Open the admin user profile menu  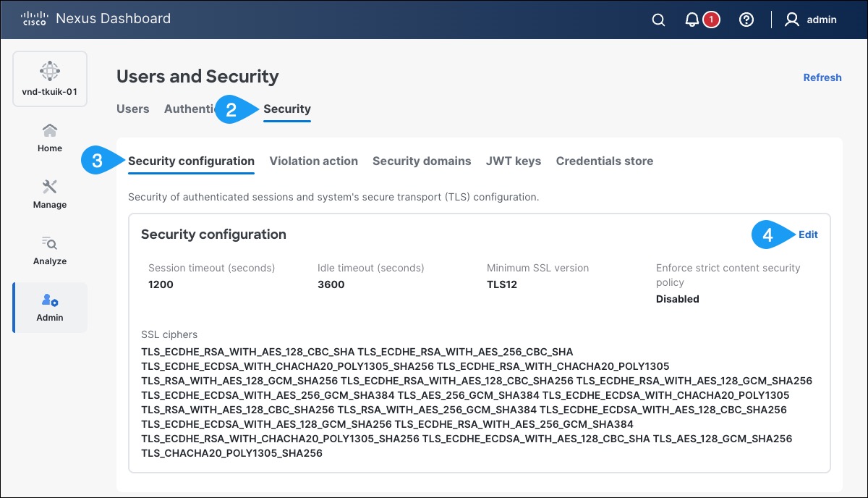click(x=812, y=20)
